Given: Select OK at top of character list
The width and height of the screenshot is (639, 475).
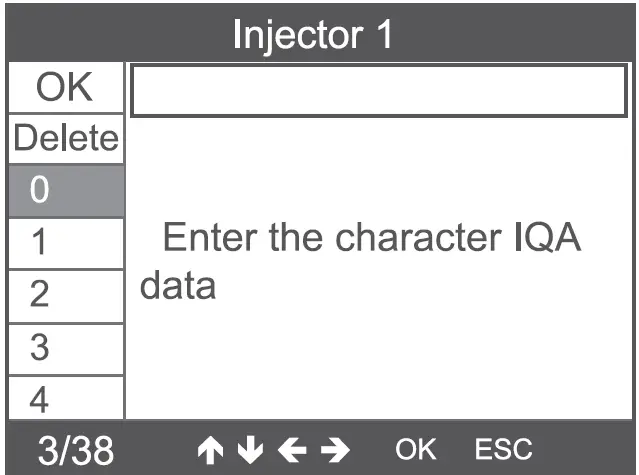Looking at the screenshot, I should [x=64, y=89].
